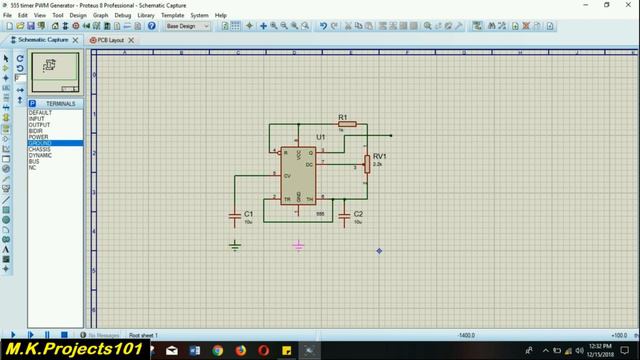The image size is (640, 360).
Task: Click the New Project toolbar icon
Action: 9,26
